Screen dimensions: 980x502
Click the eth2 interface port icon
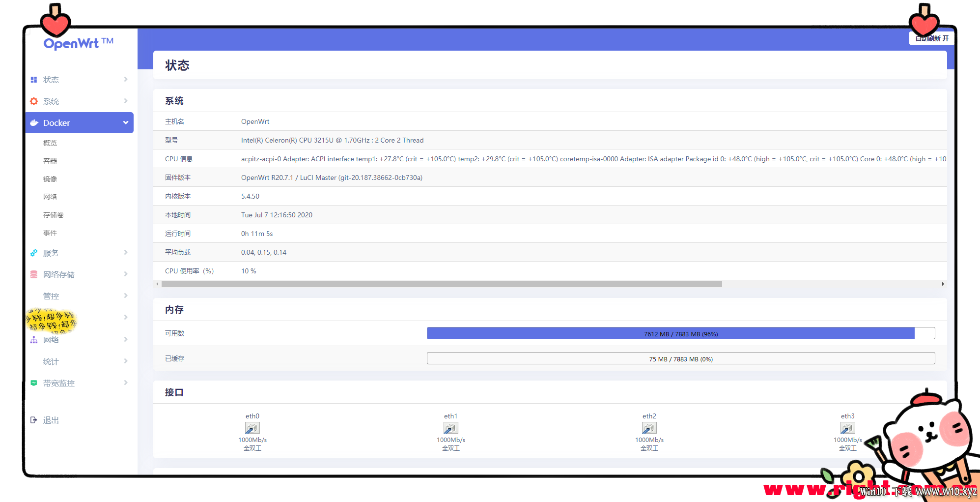649,428
